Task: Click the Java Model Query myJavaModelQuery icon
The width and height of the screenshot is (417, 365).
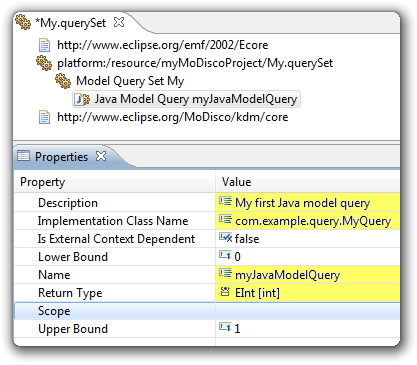Action: (x=82, y=99)
